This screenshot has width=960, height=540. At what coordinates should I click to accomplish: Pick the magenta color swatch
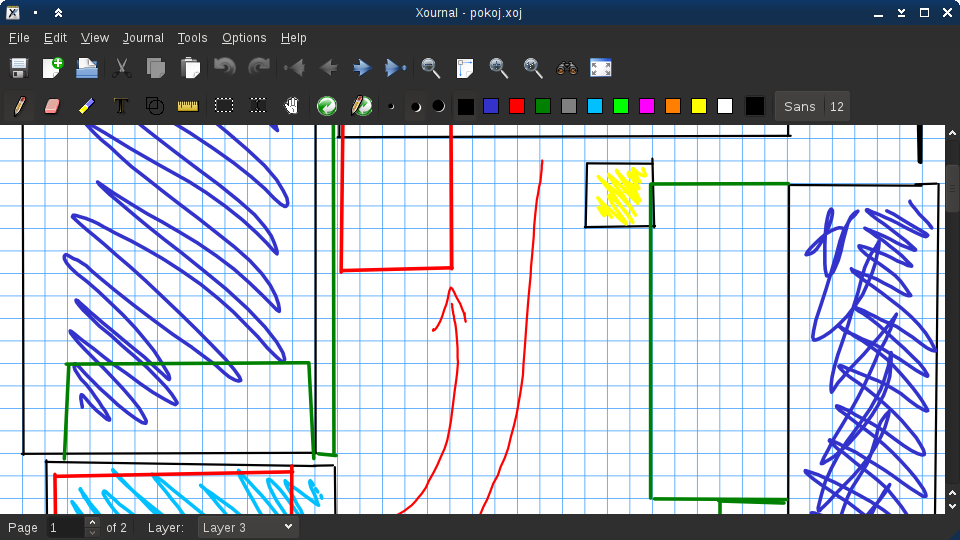(x=647, y=107)
